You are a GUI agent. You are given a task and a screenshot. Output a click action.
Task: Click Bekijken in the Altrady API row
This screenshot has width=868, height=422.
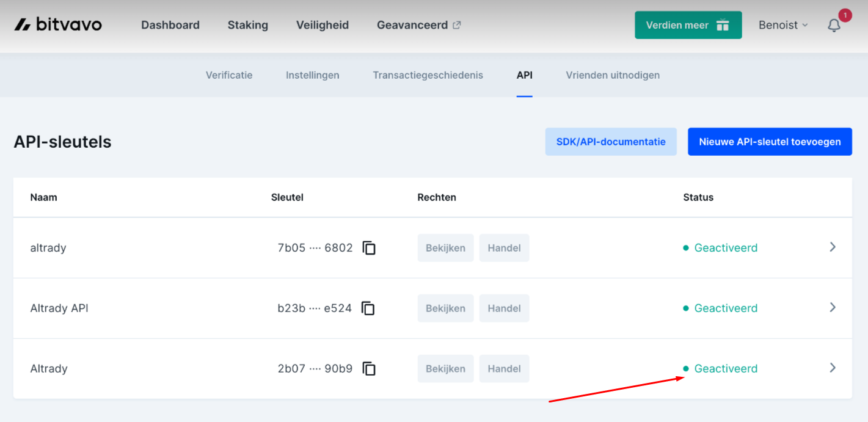click(446, 308)
